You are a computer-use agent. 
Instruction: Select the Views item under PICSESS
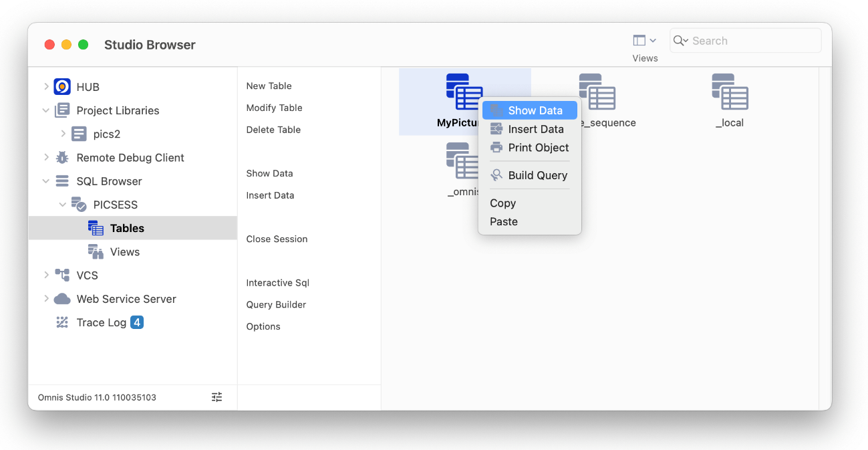(125, 252)
